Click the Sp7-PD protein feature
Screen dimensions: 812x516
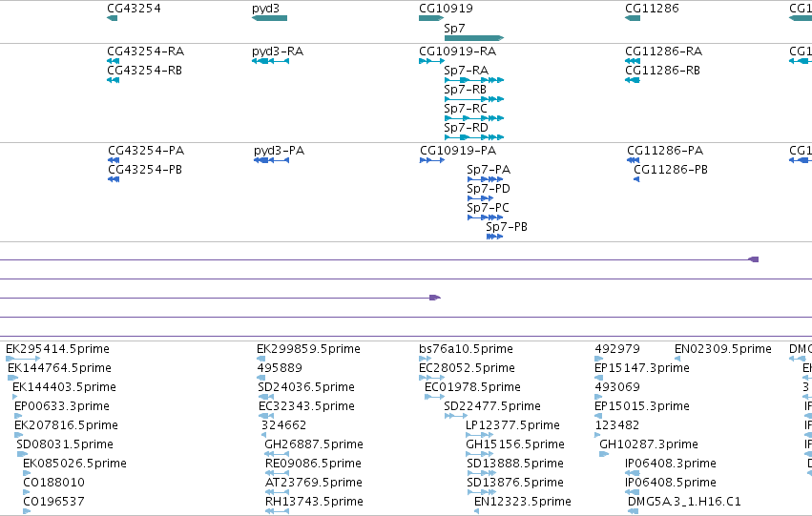point(480,198)
